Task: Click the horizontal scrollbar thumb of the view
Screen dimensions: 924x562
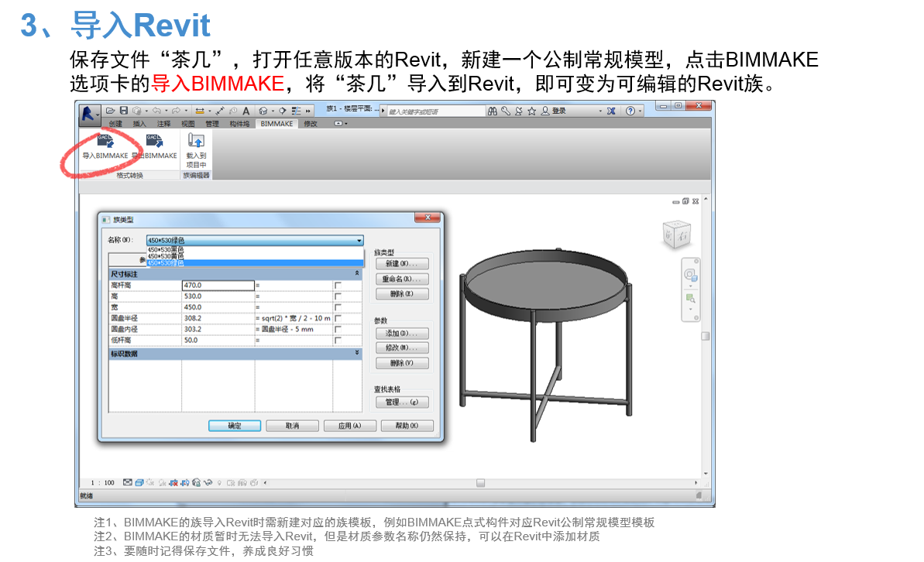Action: pyautogui.click(x=481, y=483)
